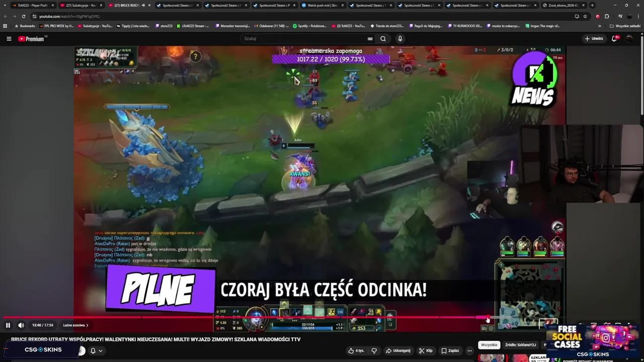The height and width of the screenshot is (362, 644).
Task: Open 'xToM223 Stream' Kick bookmark
Action: point(193,26)
